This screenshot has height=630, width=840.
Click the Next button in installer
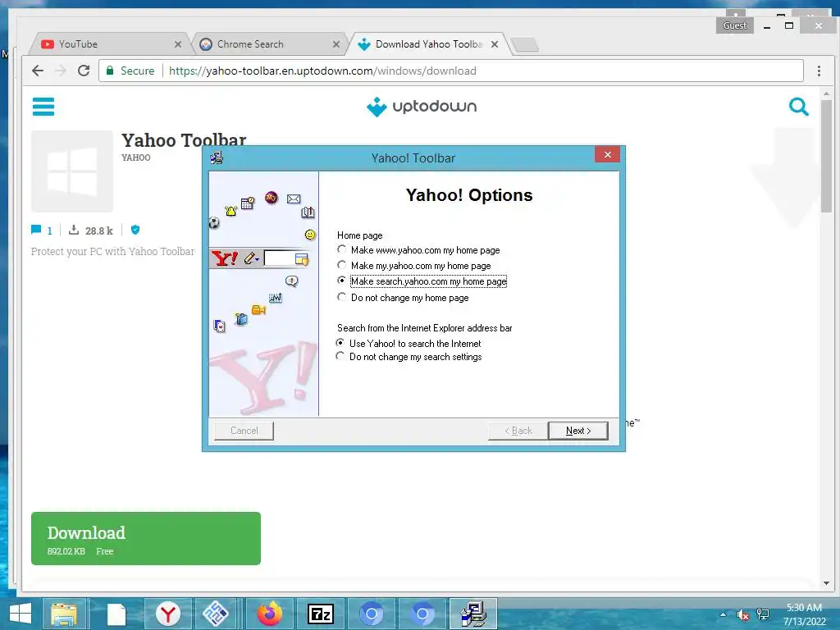tap(578, 431)
